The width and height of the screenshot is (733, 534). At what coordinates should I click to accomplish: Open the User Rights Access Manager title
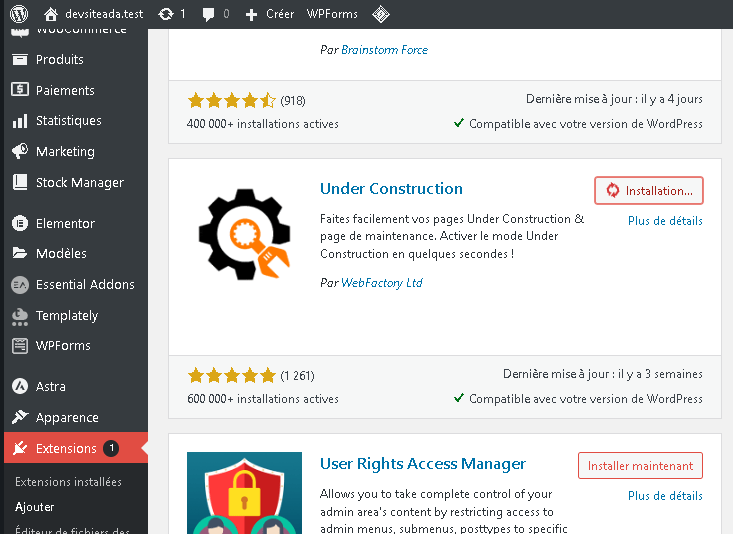pyautogui.click(x=423, y=463)
